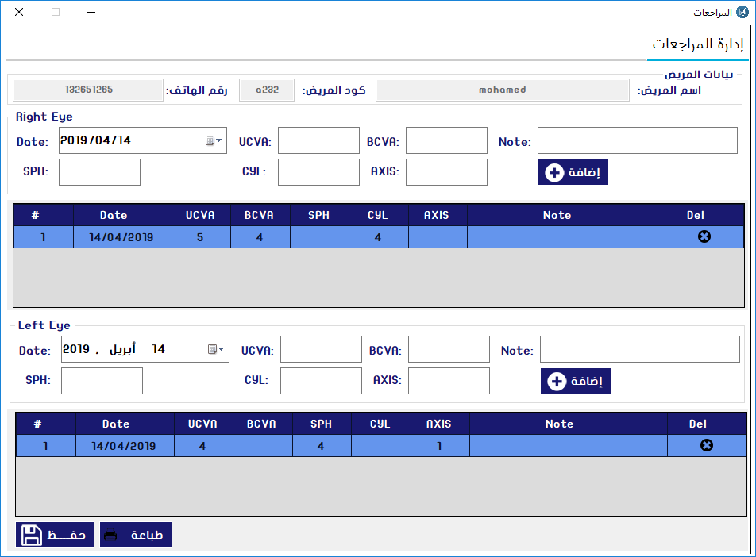This screenshot has width=756, height=557.
Task: Click CYL cell value 4 in Right Eye table
Action: [378, 237]
